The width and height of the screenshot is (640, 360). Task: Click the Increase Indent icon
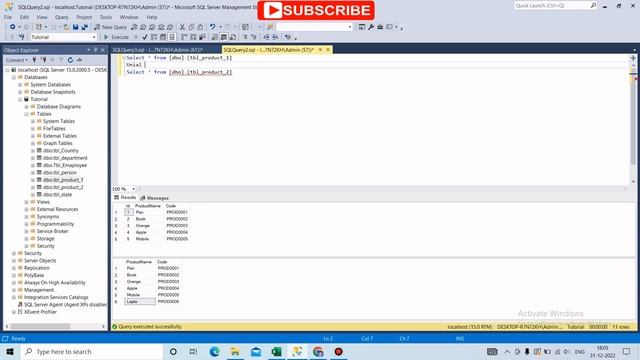(x=276, y=37)
